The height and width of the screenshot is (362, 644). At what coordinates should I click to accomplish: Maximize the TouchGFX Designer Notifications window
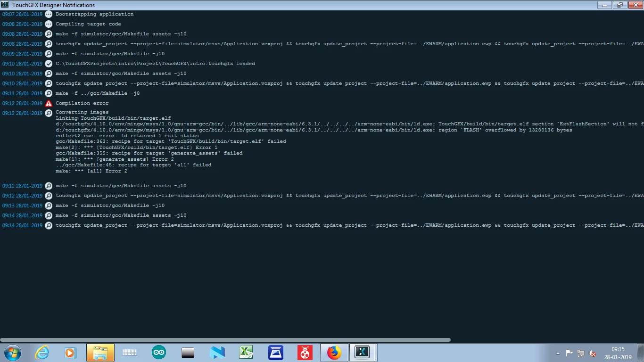[620, 5]
